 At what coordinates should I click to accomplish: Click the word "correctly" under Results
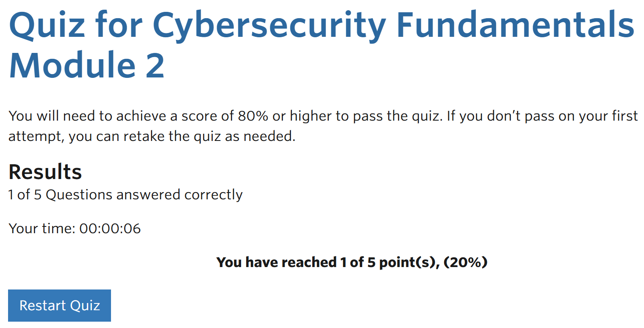(213, 195)
